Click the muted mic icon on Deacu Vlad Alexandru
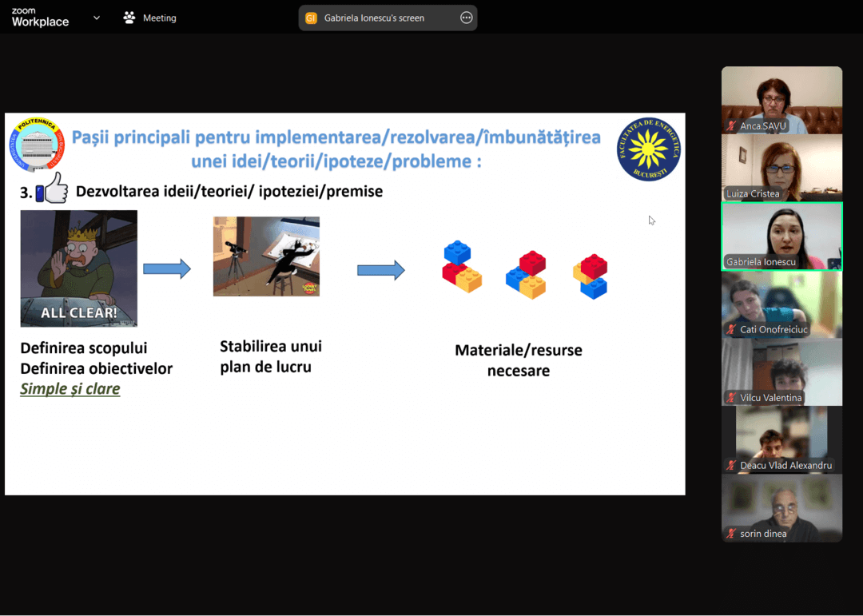Screen dimensions: 863x616 pyautogui.click(x=731, y=466)
